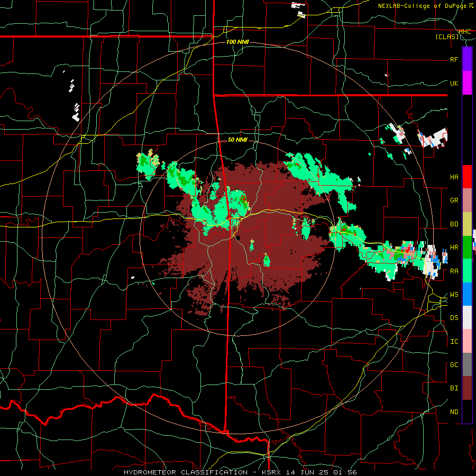Click the Hydrometeor Classification KSRX timestamp caption
476x476 pixels.
pyautogui.click(x=240, y=472)
